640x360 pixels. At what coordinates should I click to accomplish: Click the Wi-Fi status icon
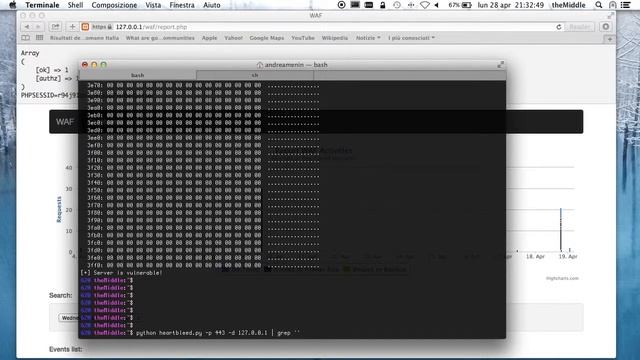(x=425, y=5)
